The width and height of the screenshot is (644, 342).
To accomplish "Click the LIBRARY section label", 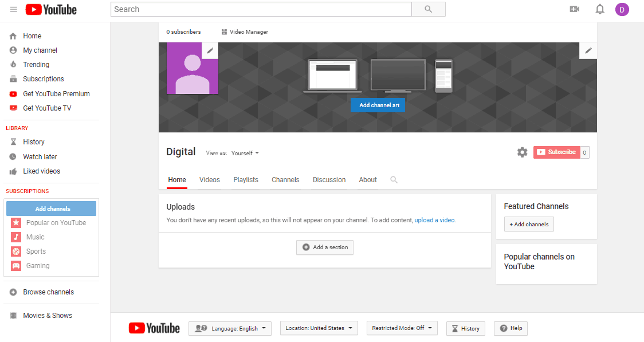I will pyautogui.click(x=17, y=128).
